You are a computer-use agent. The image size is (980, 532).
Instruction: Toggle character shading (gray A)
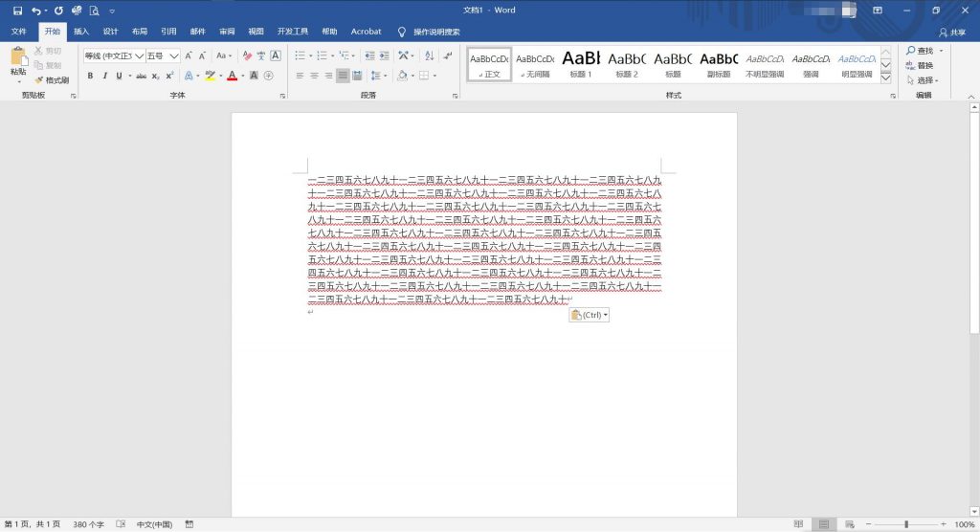254,76
